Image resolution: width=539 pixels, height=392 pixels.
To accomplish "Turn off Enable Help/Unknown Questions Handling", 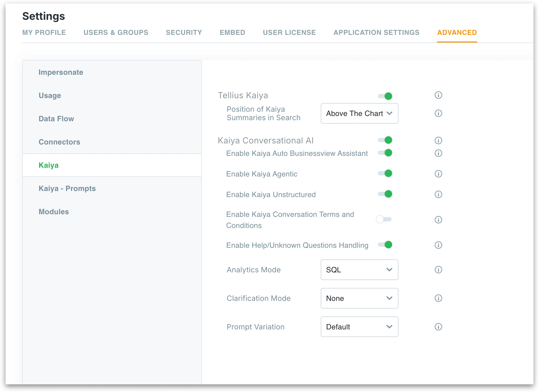I will click(x=385, y=245).
